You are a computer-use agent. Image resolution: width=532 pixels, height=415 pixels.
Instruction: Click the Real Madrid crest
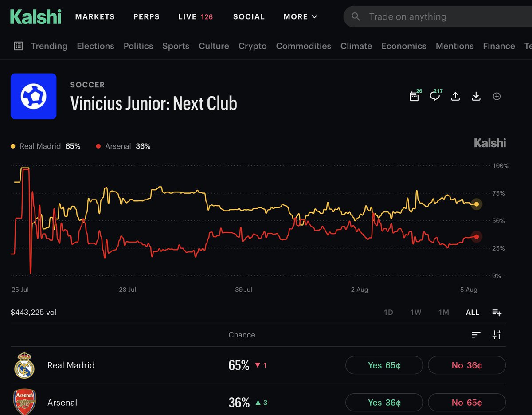click(x=24, y=365)
